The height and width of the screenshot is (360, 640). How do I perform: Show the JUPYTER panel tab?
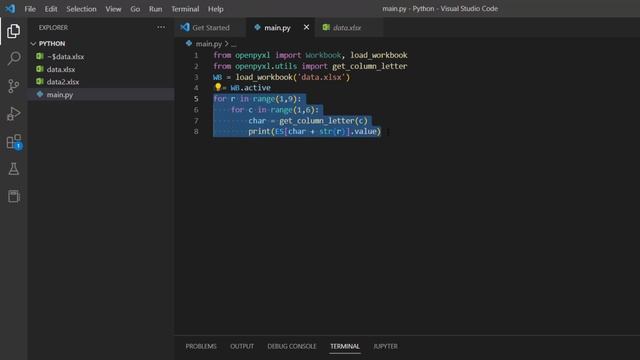click(385, 346)
